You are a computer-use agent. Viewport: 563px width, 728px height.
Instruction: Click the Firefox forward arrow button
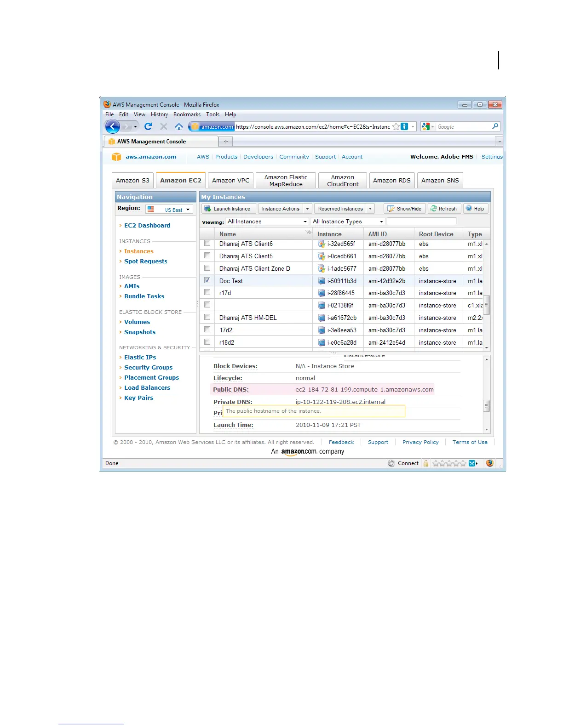(x=126, y=126)
